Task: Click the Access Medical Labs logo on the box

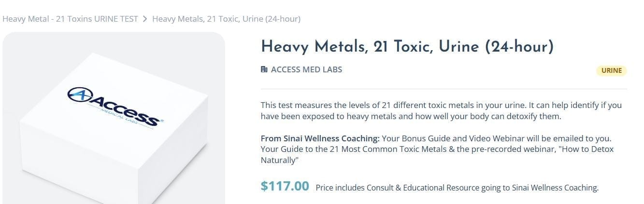Action: click(x=116, y=106)
